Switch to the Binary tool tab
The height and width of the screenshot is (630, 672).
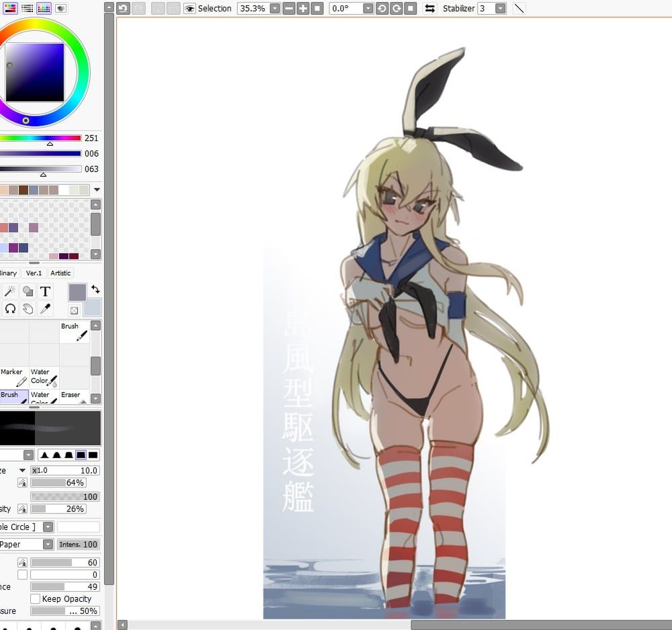point(9,273)
